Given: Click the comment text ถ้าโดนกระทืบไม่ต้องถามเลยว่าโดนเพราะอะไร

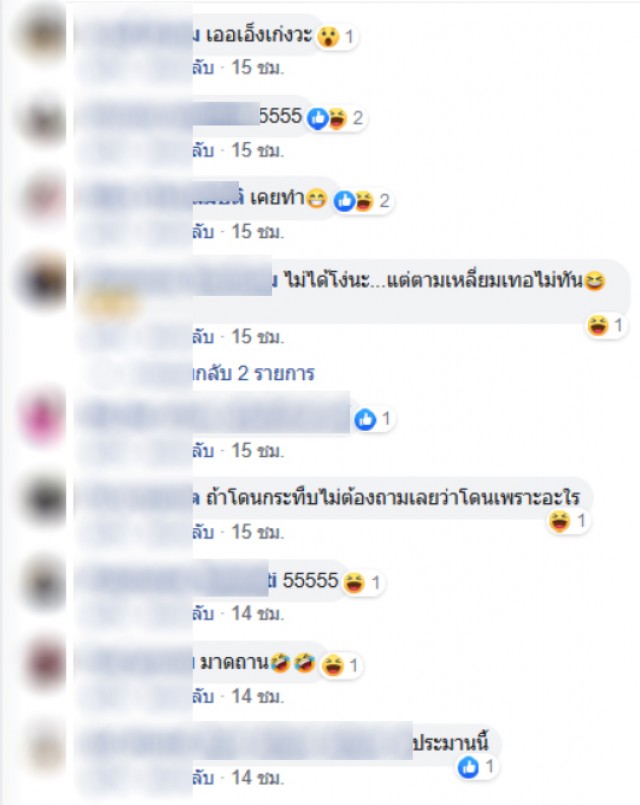Looking at the screenshot, I should pyautogui.click(x=393, y=497).
